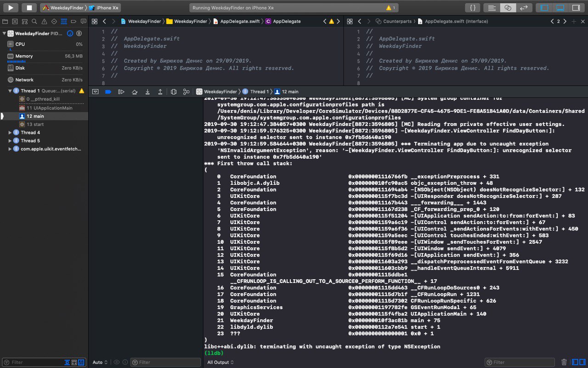Expand Thread 4
Screen dimensions: 588x368
coord(10,132)
